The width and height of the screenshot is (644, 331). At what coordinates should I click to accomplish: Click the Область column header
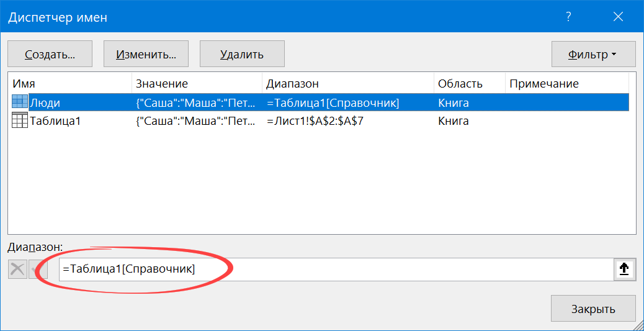coord(470,83)
